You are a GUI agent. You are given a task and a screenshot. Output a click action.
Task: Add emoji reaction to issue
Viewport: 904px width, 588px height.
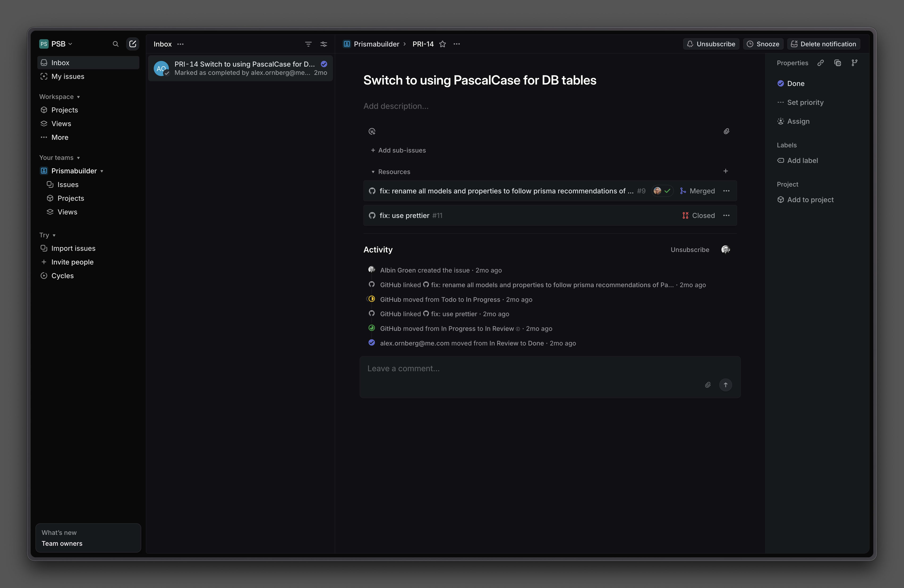point(372,132)
